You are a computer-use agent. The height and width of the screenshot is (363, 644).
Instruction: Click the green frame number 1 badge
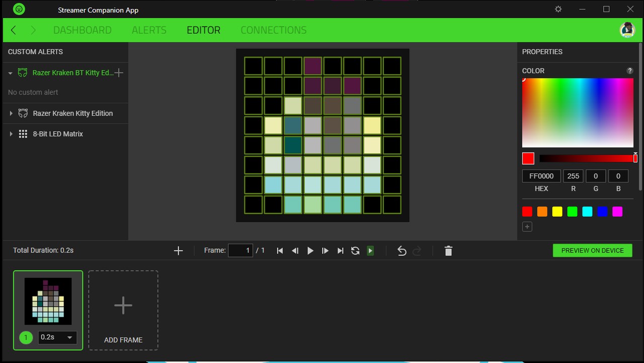click(x=26, y=337)
